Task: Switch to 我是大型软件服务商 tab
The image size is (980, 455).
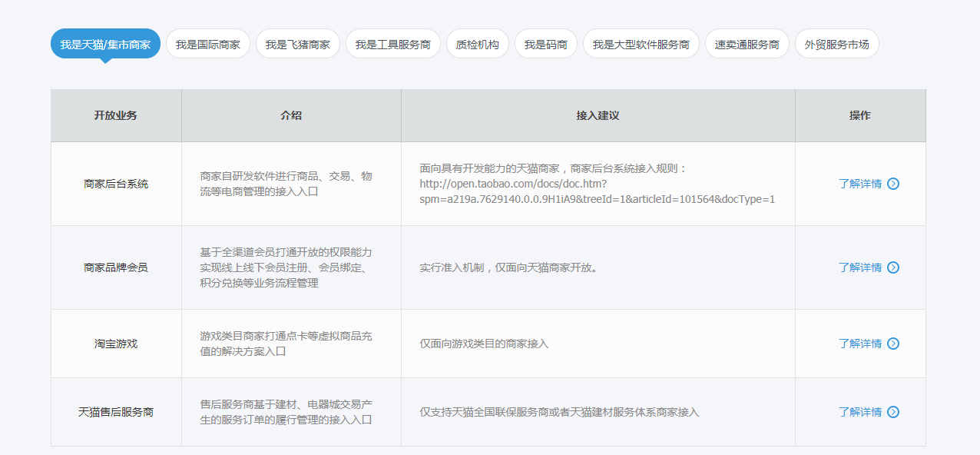Action: click(x=641, y=44)
